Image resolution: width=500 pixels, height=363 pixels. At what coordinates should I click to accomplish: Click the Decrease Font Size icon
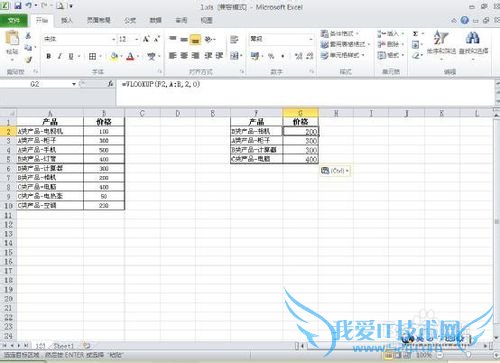coord(157,39)
